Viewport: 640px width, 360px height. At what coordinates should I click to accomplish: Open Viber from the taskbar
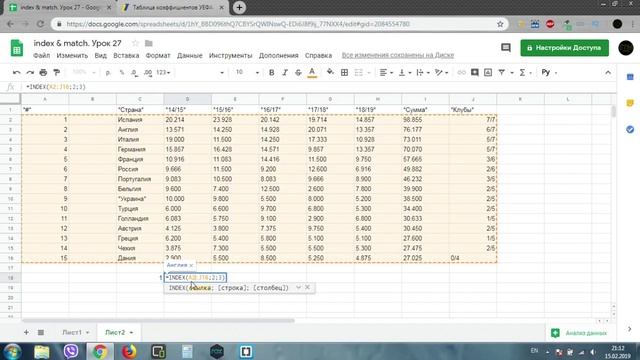click(x=71, y=351)
